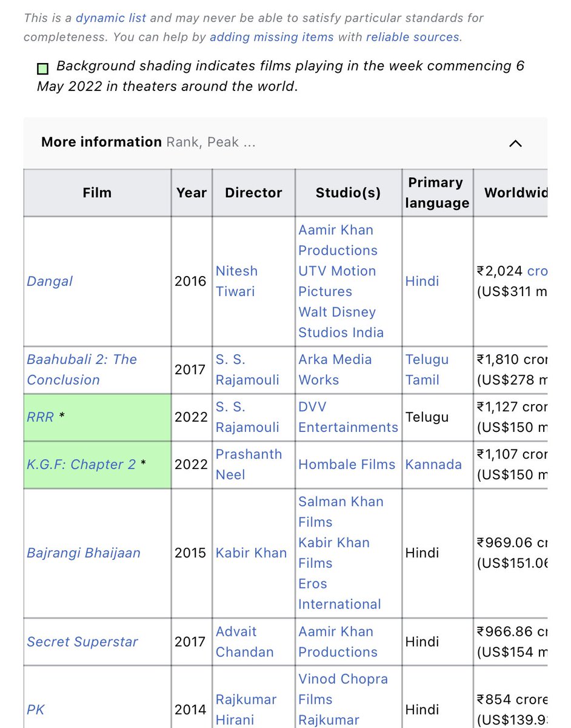Open Vinod Chopra Films link
571x728 pixels.
click(x=343, y=689)
